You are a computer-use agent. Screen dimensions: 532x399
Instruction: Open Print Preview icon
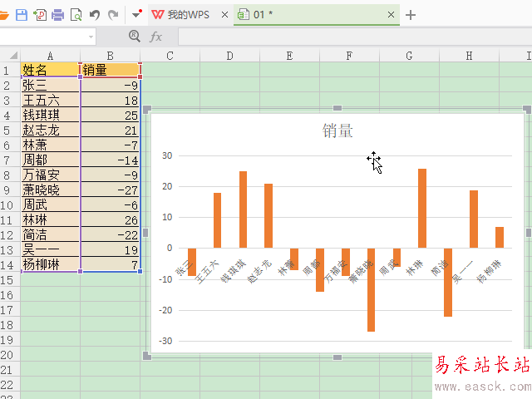coord(76,15)
